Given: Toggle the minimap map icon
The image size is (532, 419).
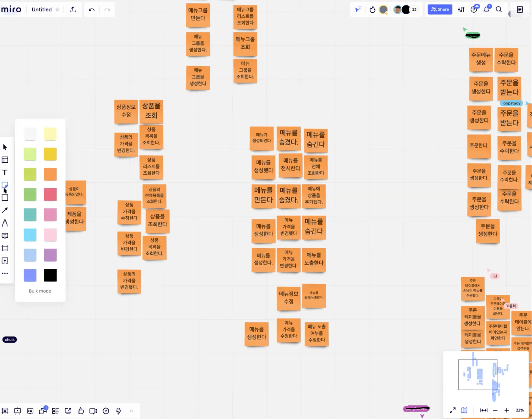Looking at the screenshot, I should (x=464, y=410).
